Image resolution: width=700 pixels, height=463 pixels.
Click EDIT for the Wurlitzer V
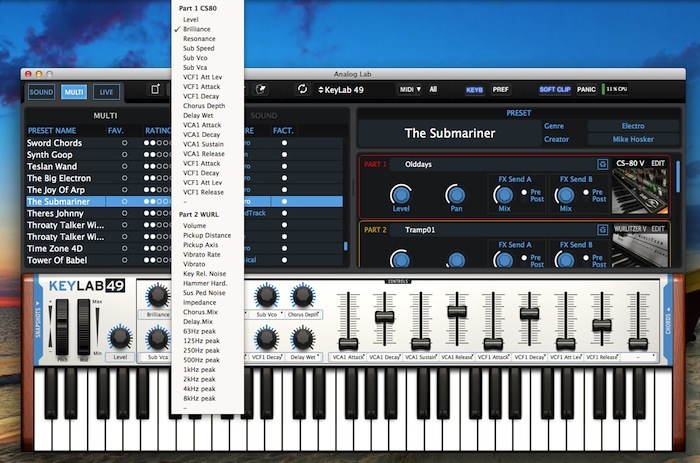pyautogui.click(x=658, y=229)
